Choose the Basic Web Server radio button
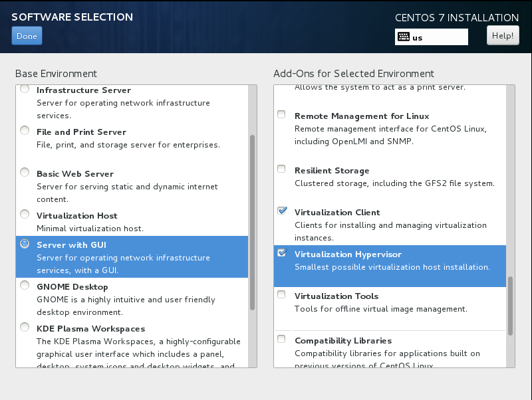 click(25, 172)
